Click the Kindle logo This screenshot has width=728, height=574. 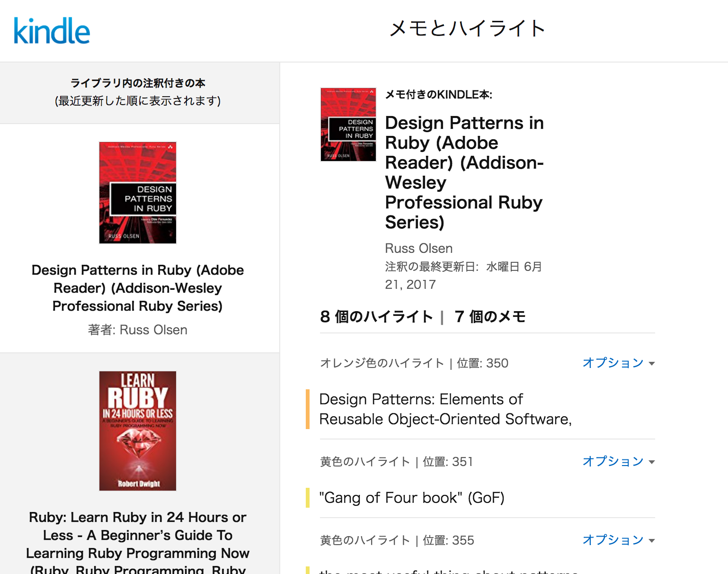51,30
